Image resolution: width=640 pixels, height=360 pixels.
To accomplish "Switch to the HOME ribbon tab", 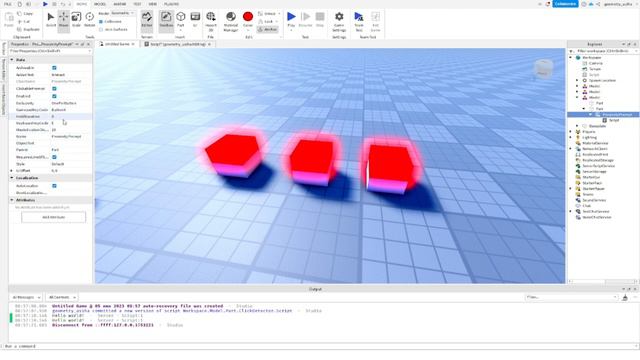I will pyautogui.click(x=82, y=4).
